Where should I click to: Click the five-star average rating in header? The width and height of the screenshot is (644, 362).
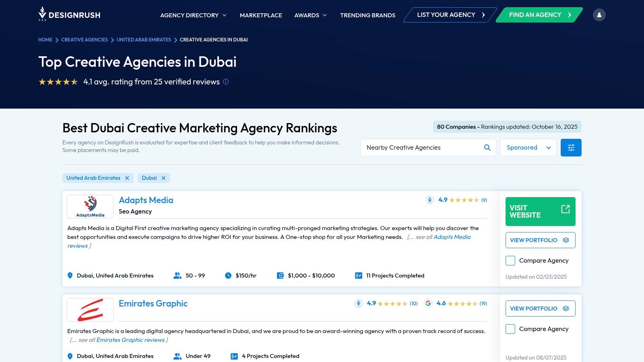tap(58, 82)
